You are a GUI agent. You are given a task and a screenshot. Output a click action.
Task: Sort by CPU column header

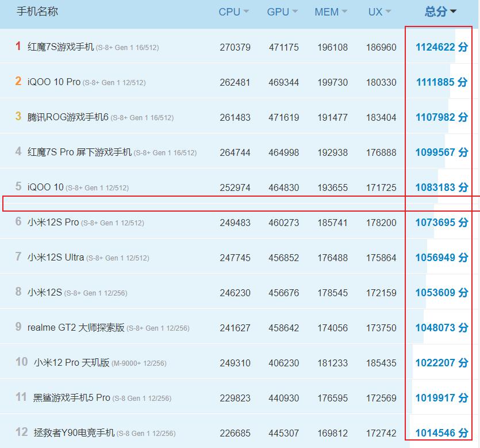click(233, 12)
